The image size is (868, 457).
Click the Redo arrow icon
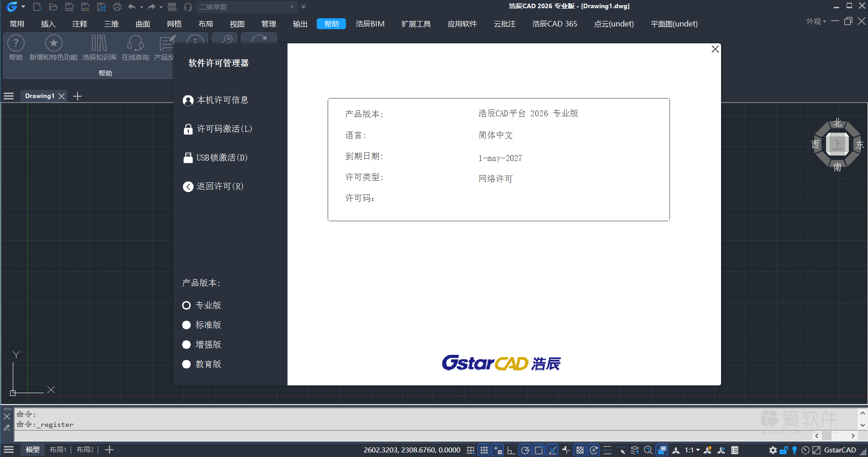[x=152, y=7]
